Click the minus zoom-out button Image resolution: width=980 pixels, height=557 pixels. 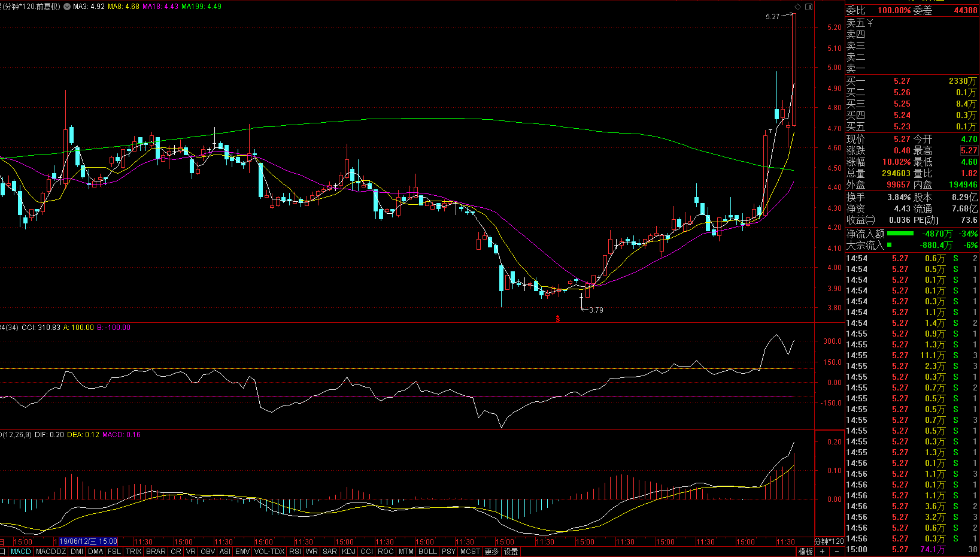tap(836, 552)
